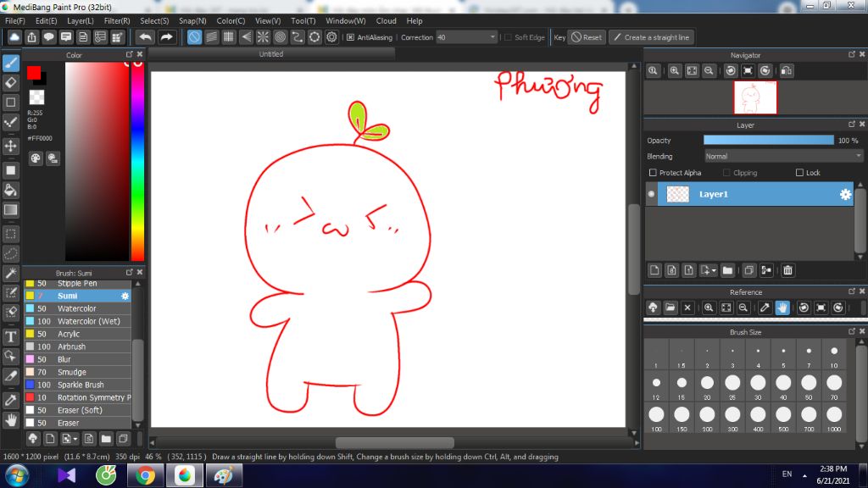Adjust the layer Opacity slider

click(768, 141)
